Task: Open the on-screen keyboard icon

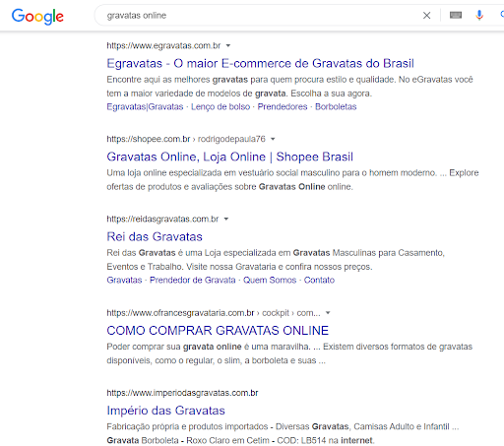Action: point(456,15)
